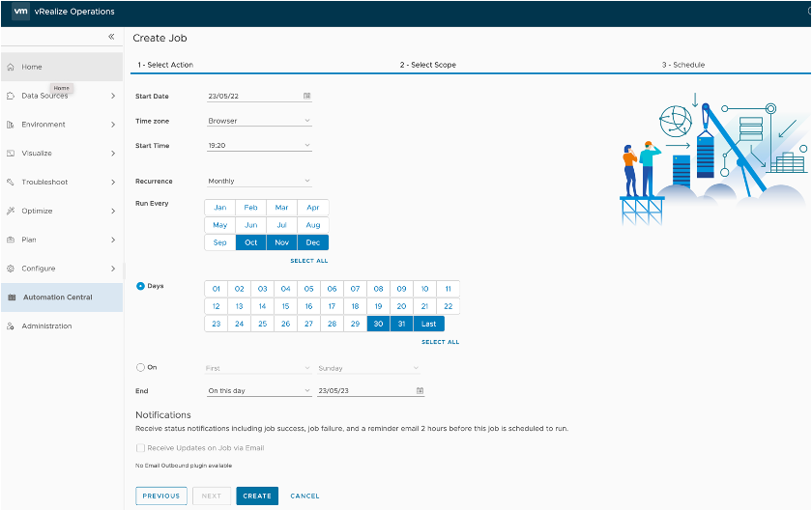The image size is (812, 510).
Task: Open the Start Date calendar picker
Action: coord(306,96)
